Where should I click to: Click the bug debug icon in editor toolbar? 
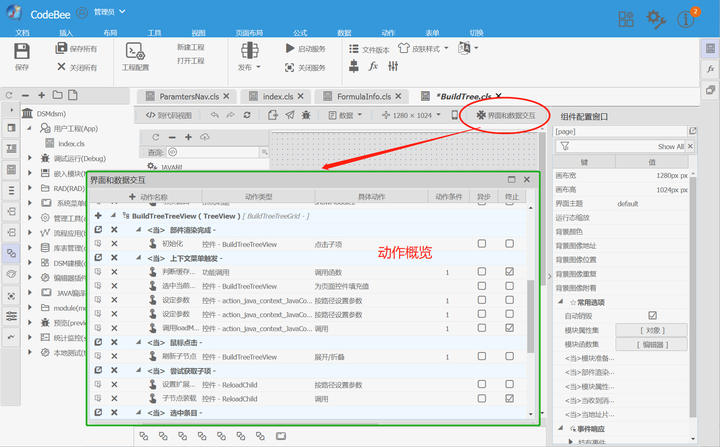[306, 115]
